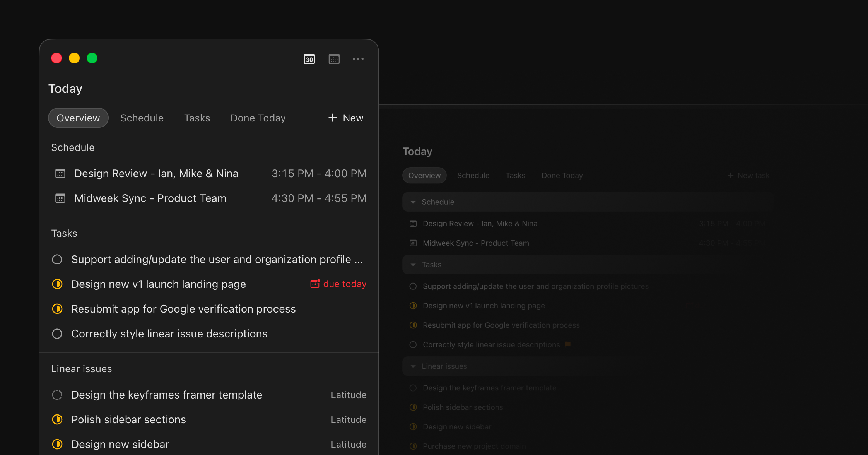Viewport: 868px width, 455px height.
Task: Click the month grid calendar icon in toolbar
Action: [334, 59]
